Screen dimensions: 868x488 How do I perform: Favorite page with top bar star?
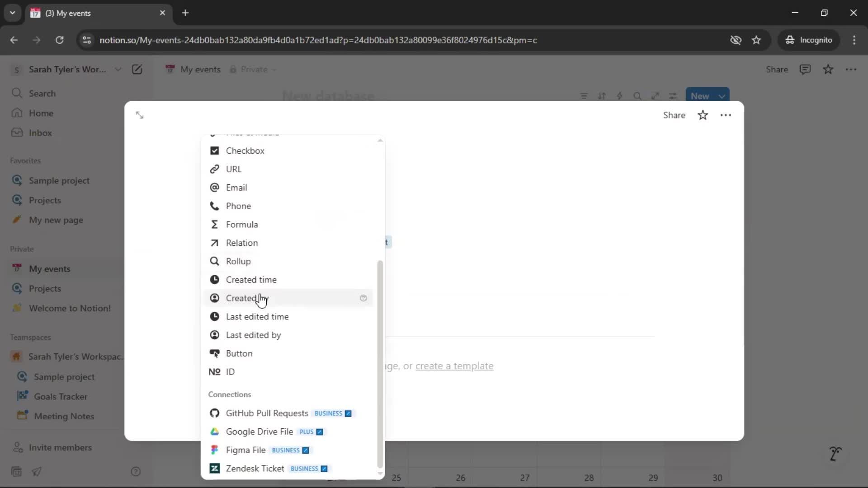point(828,70)
